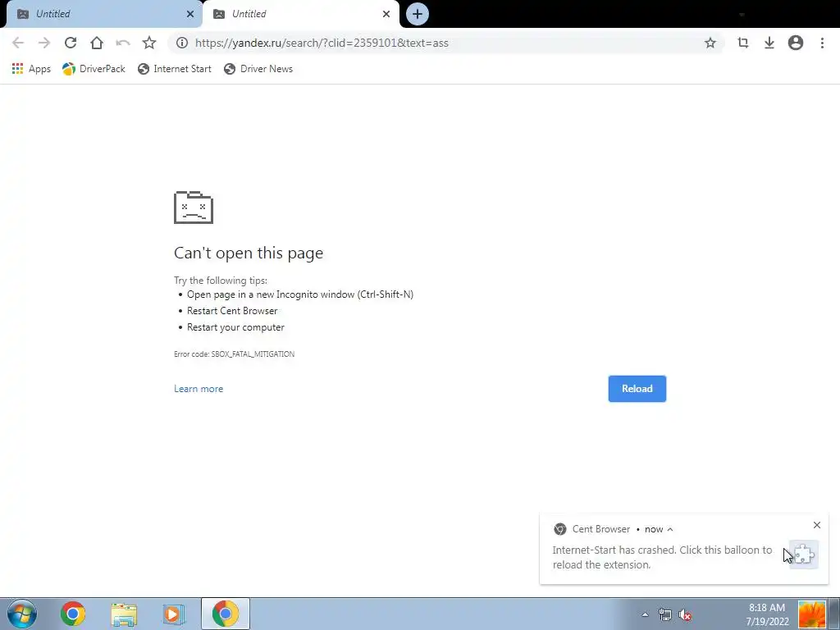Viewport: 840px width, 630px height.
Task: Close the second Untitled tab
Action: click(386, 14)
